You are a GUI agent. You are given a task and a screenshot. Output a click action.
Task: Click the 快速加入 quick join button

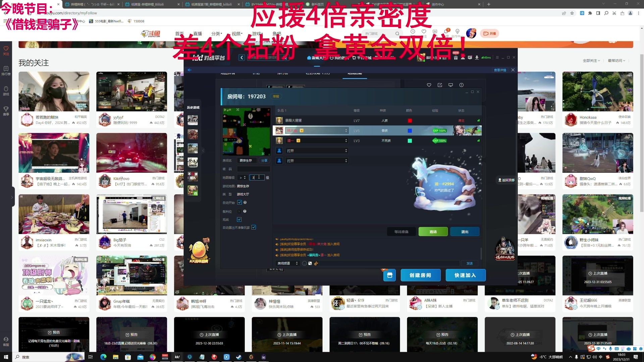point(466,275)
